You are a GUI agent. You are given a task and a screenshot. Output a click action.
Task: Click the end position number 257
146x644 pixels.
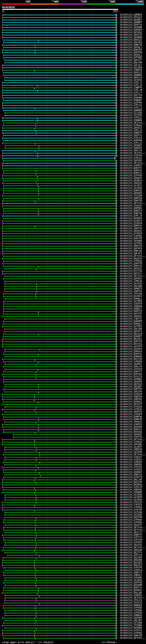115,11
